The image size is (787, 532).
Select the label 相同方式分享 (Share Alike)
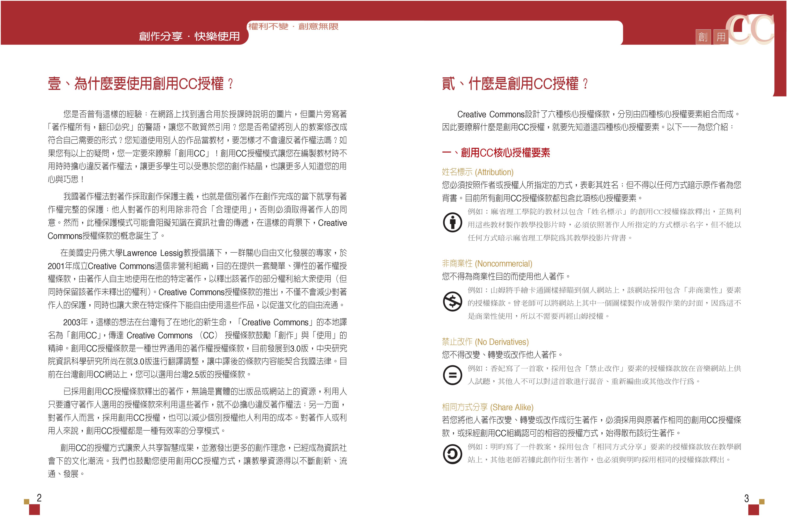coord(488,407)
